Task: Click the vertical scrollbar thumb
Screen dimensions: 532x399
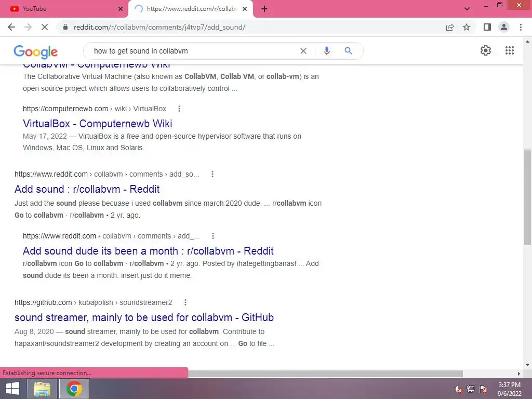Action: tap(527, 196)
